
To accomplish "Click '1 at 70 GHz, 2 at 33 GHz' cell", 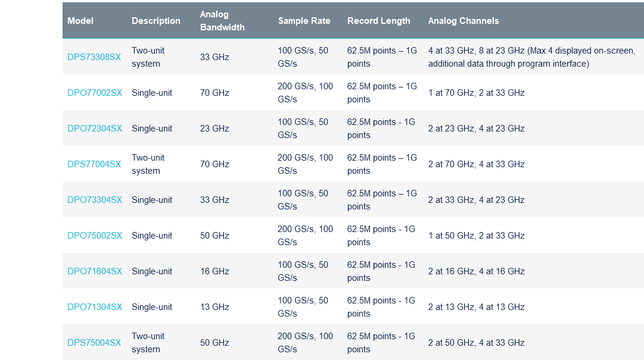I will pyautogui.click(x=477, y=93).
